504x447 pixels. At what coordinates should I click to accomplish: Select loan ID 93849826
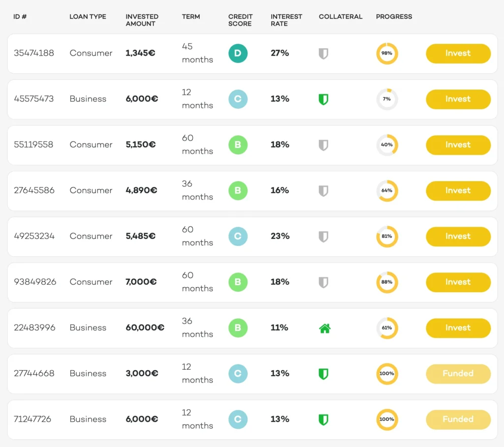35,282
